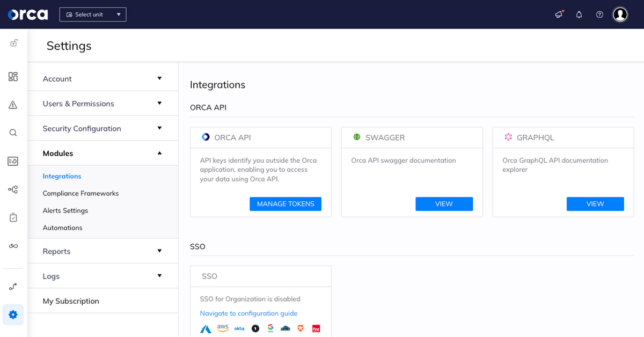
Task: Click the ORCA API section heading
Action: 208,107
